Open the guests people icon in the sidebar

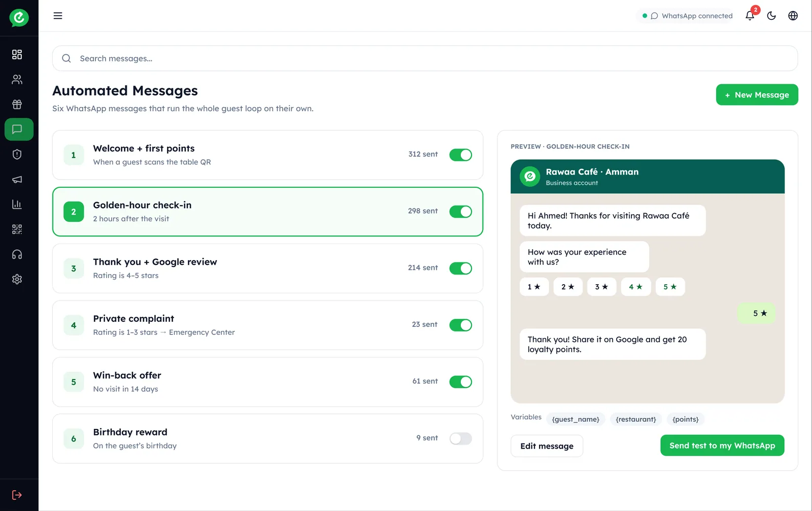tap(17, 79)
